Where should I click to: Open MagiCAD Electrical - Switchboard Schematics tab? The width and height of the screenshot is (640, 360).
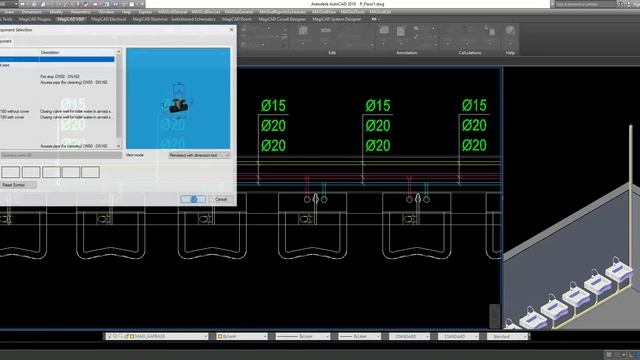click(174, 19)
